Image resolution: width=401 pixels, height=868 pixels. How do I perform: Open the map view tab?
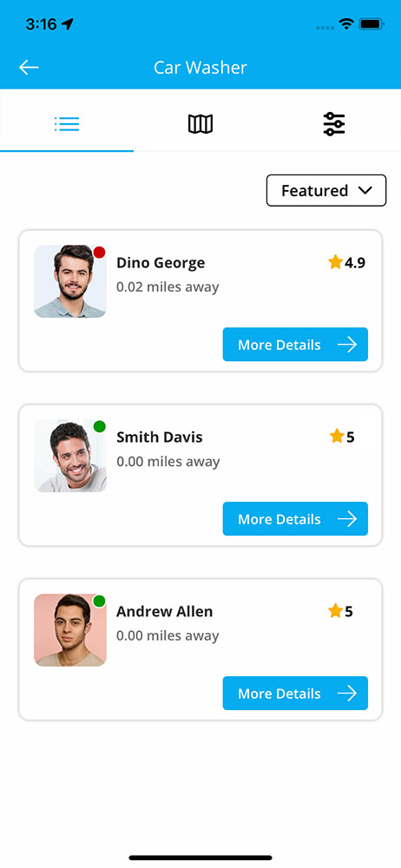click(200, 123)
